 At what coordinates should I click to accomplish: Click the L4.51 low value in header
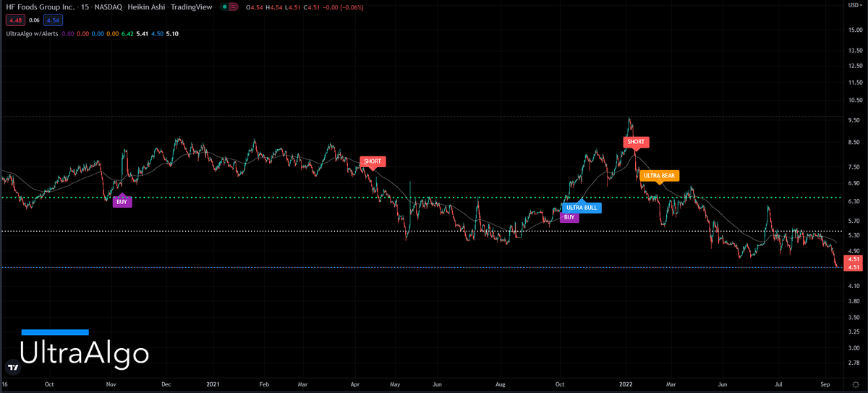(x=292, y=7)
